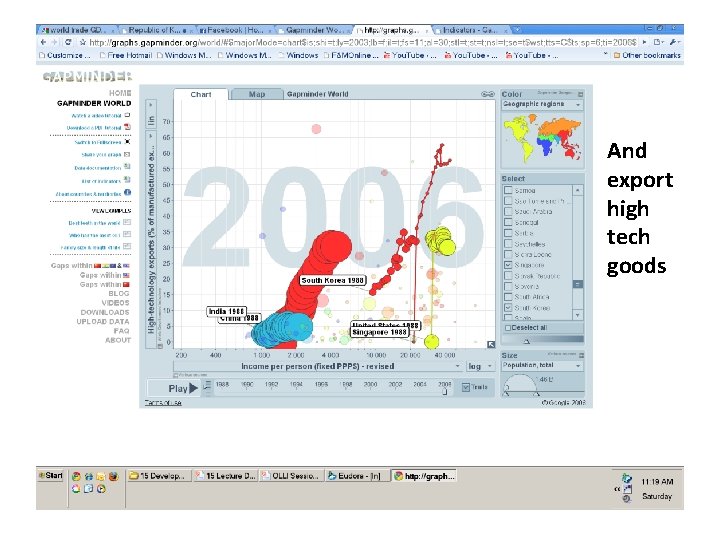Reload the page with refresh icon

tap(68, 42)
